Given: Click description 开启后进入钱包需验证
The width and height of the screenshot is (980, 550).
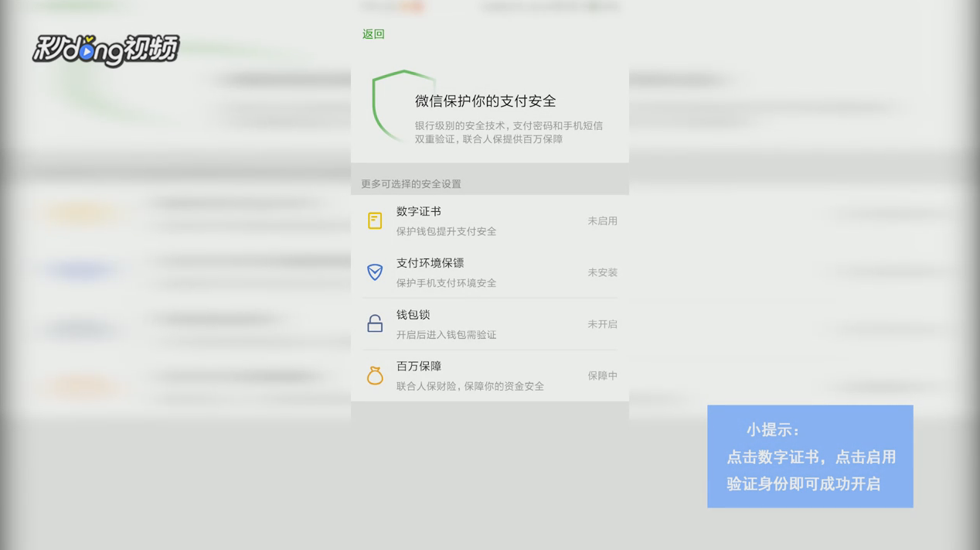Looking at the screenshot, I should point(446,335).
